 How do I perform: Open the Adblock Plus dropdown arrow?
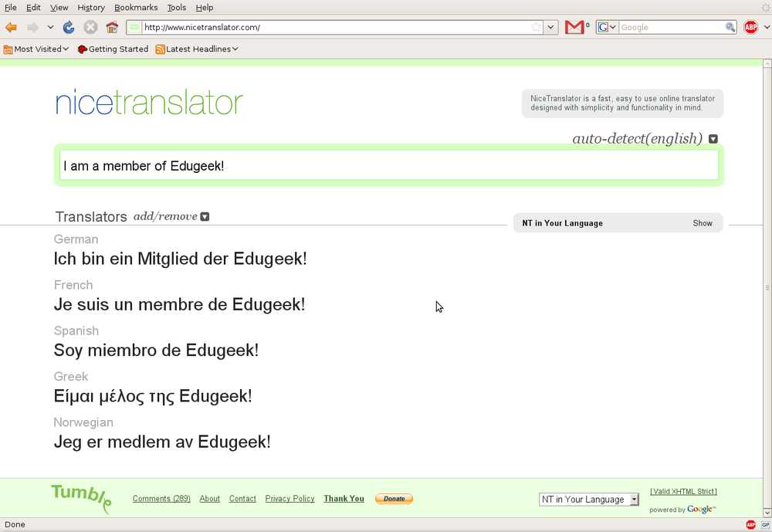click(767, 27)
